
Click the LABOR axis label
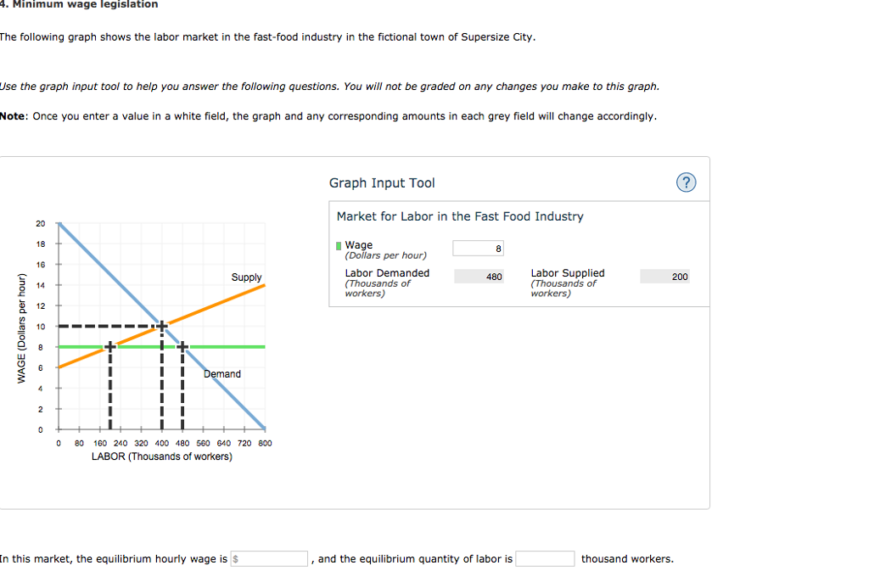click(161, 456)
